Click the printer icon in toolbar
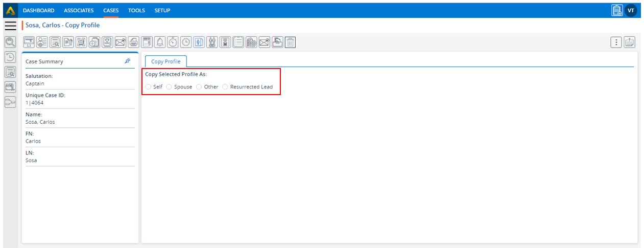644x248 pixels. coord(133,42)
